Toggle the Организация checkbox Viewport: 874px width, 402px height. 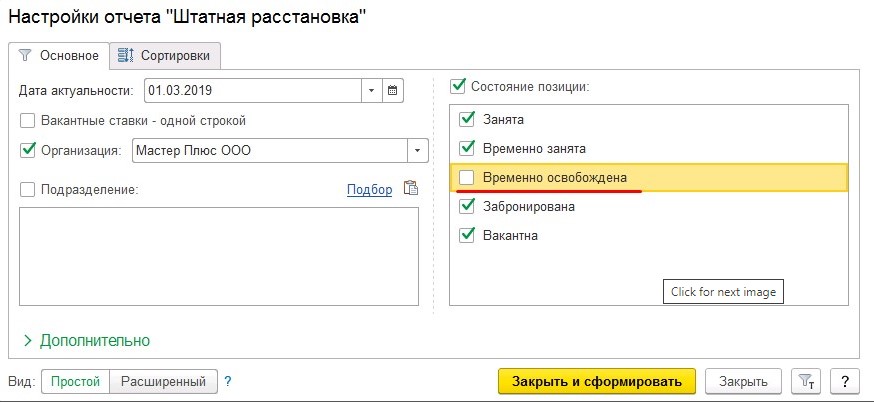point(27,151)
